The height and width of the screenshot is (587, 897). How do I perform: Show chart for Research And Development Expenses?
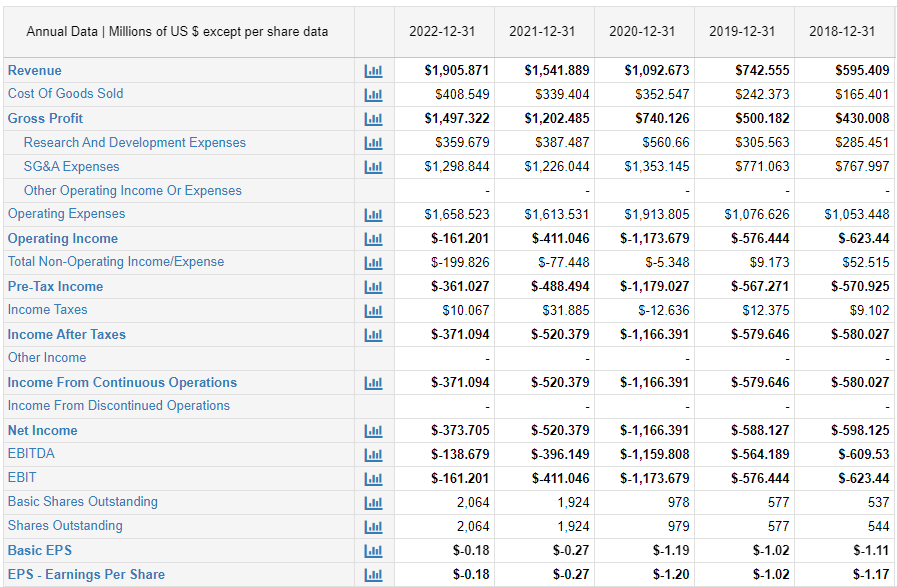(374, 143)
